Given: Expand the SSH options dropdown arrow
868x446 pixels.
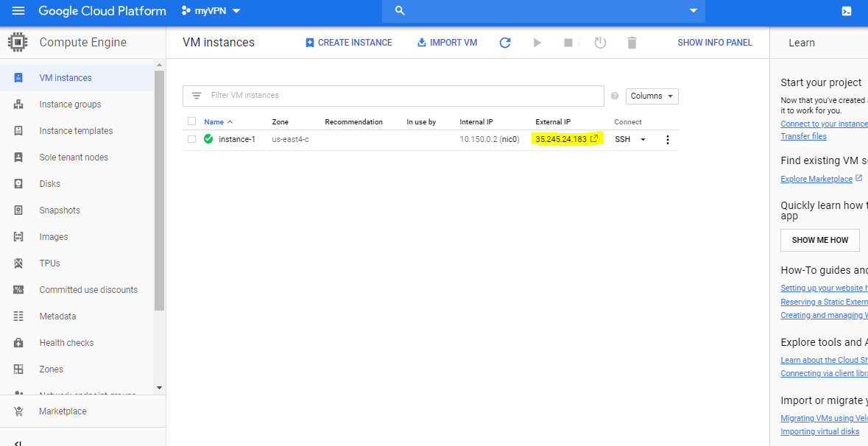Looking at the screenshot, I should click(x=643, y=139).
